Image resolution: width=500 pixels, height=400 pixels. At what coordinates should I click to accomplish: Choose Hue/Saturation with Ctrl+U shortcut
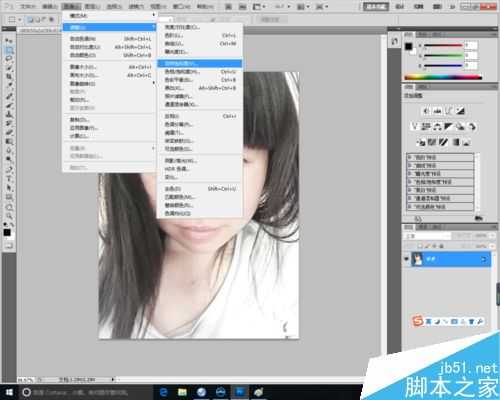click(200, 71)
